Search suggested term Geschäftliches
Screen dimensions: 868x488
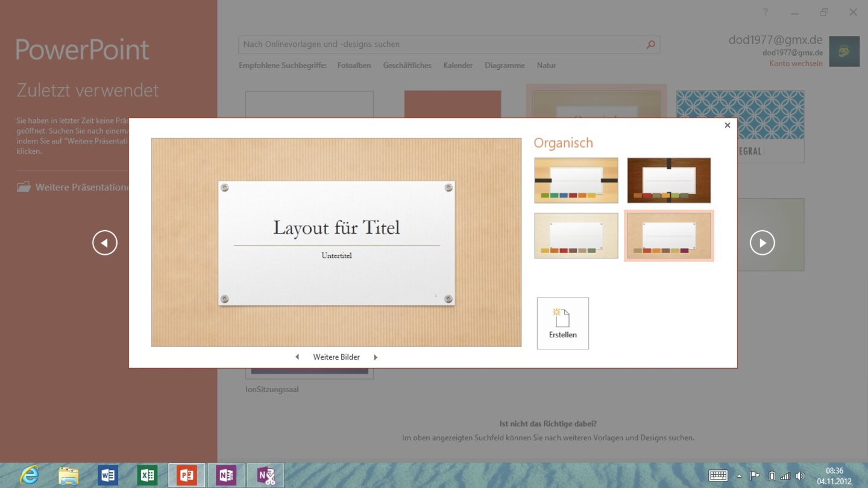[407, 66]
